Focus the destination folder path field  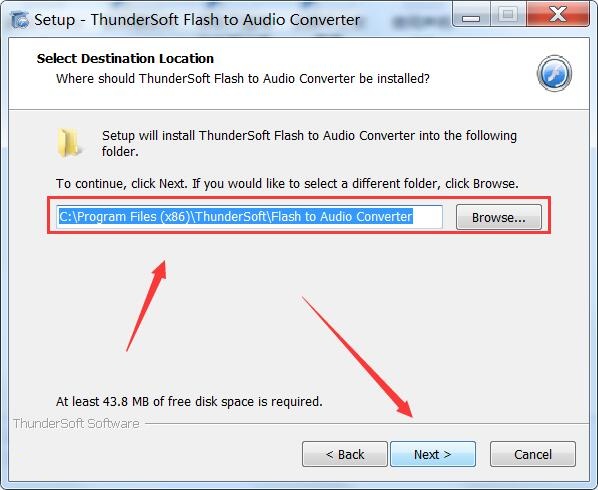[249, 217]
